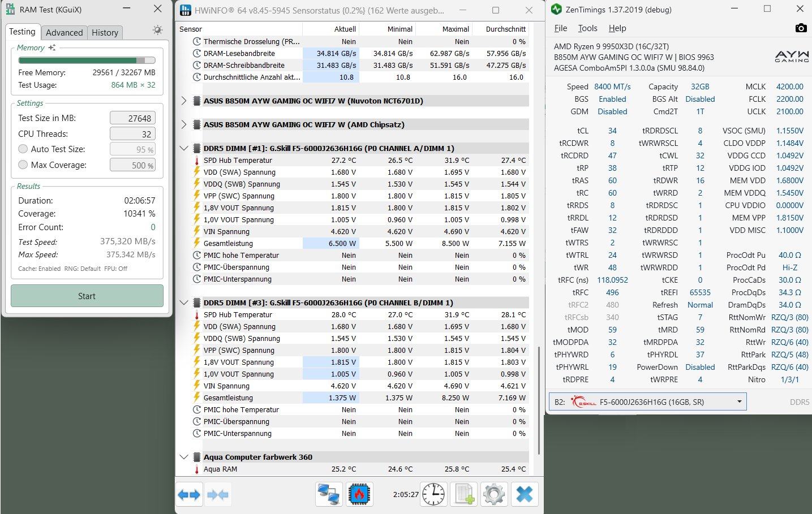Click the Start button in RAM Test
Viewport: 812px width, 514px height.
click(87, 296)
